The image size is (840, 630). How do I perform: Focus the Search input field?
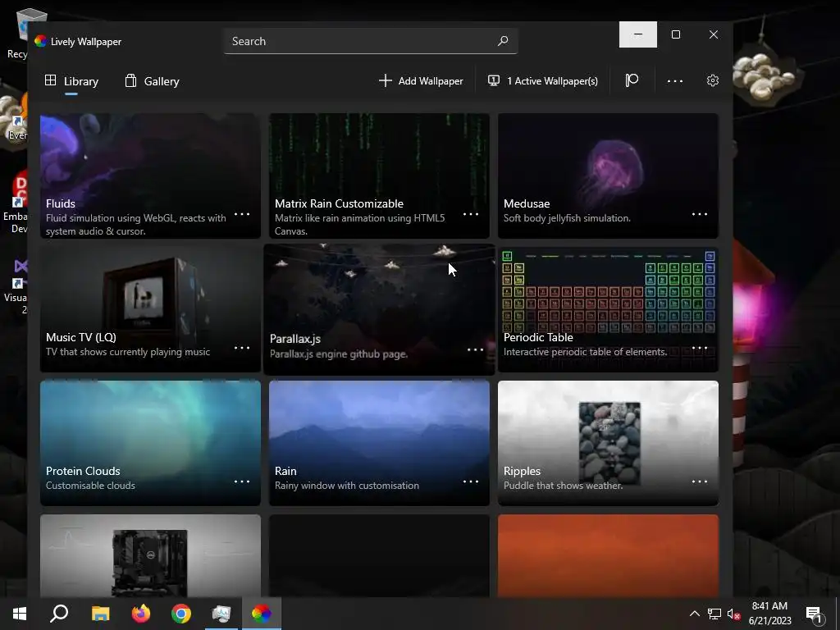(371, 41)
